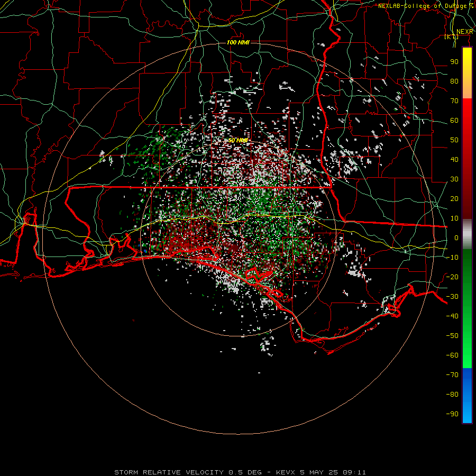Click the -70 value on velocity scale
This screenshot has height=476, width=476.
452,375
